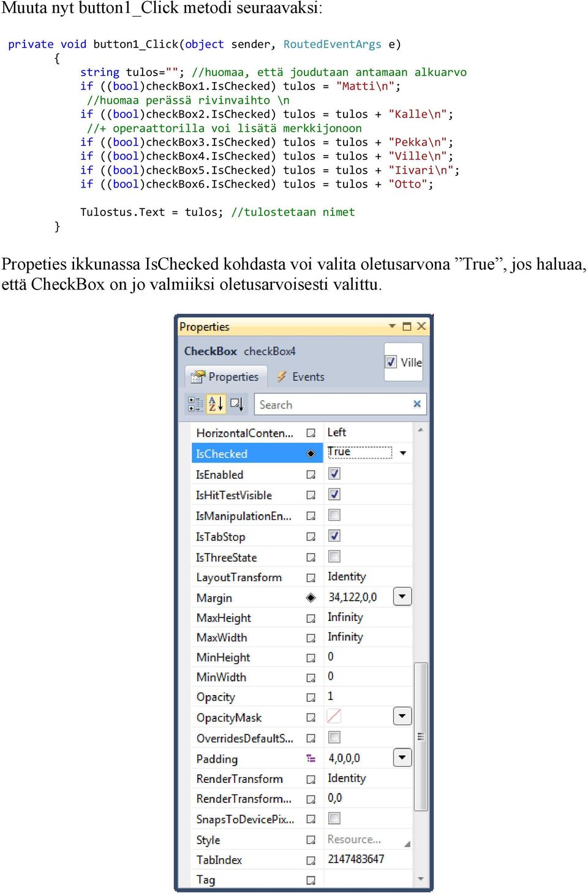Screen dimensions: 588x895
Task: Click the OpacityMask empty brush swatch
Action: 334,716
